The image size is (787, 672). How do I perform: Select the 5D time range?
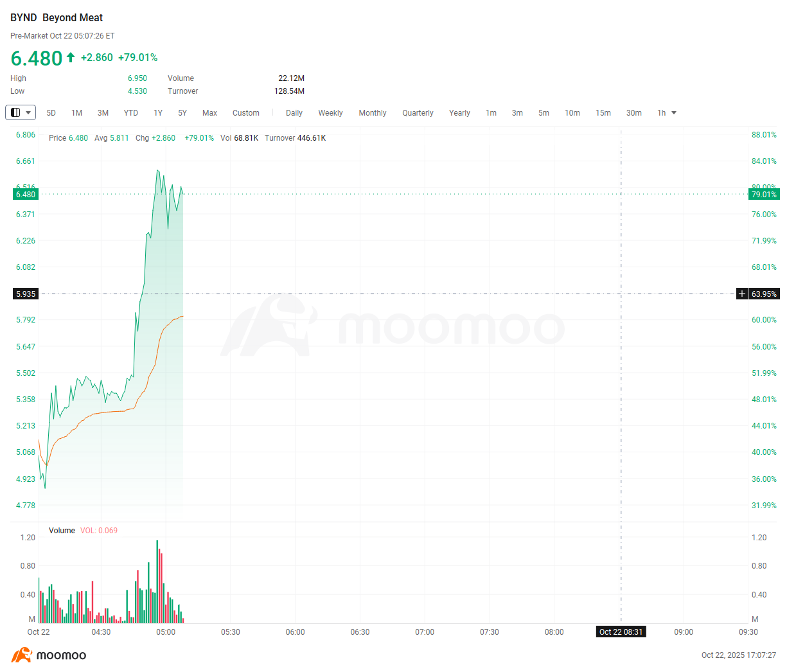(51, 113)
